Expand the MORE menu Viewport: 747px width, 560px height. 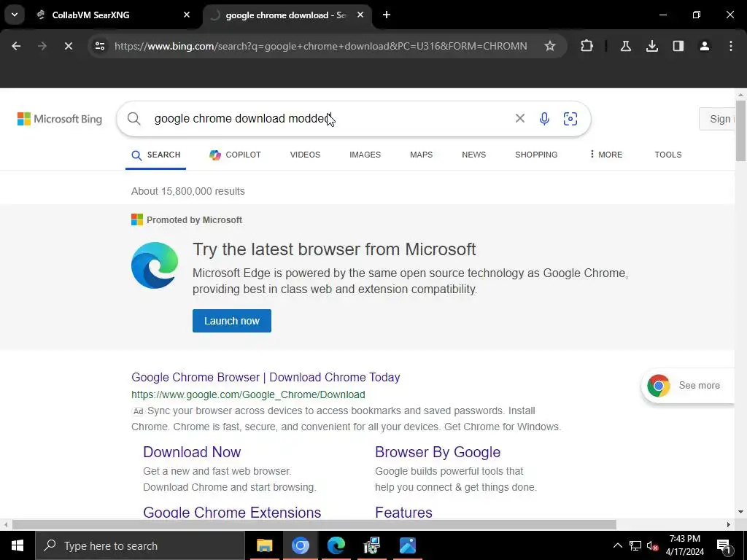[606, 155]
